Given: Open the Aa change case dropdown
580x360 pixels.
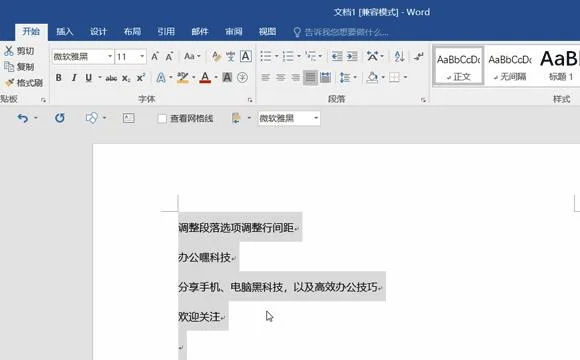Looking at the screenshot, I should (192, 56).
